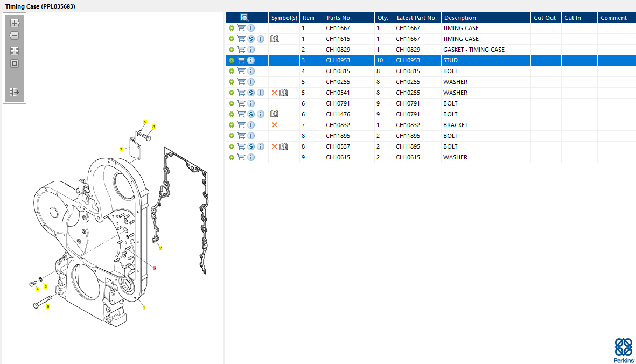Open book-magnifier symbol for CH11476 BOLT
Viewport: 636px width, 364px height.
(275, 114)
